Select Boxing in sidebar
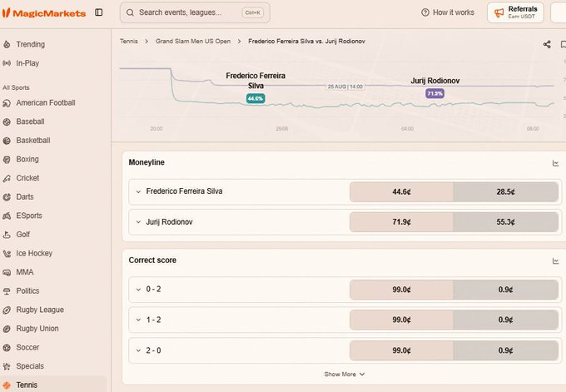Image resolution: width=566 pixels, height=392 pixels. click(x=27, y=159)
